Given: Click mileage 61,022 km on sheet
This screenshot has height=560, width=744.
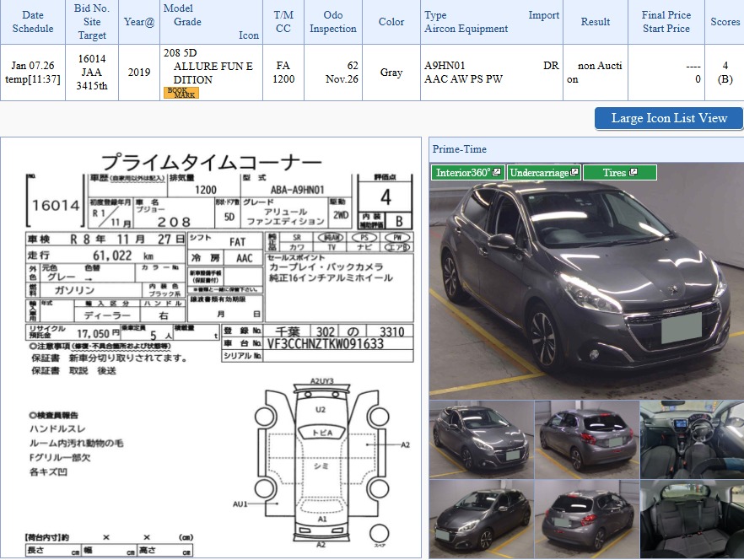Looking at the screenshot, I should coord(123,256).
